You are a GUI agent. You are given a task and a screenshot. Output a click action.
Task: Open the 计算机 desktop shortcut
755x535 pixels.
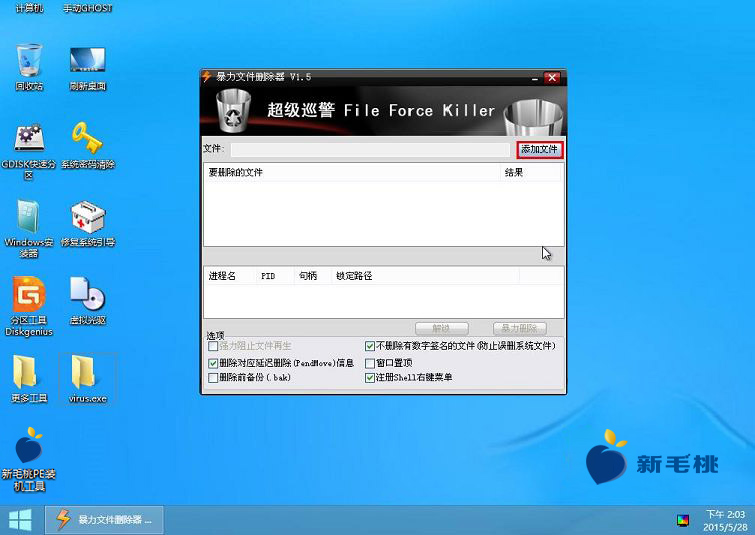29,7
